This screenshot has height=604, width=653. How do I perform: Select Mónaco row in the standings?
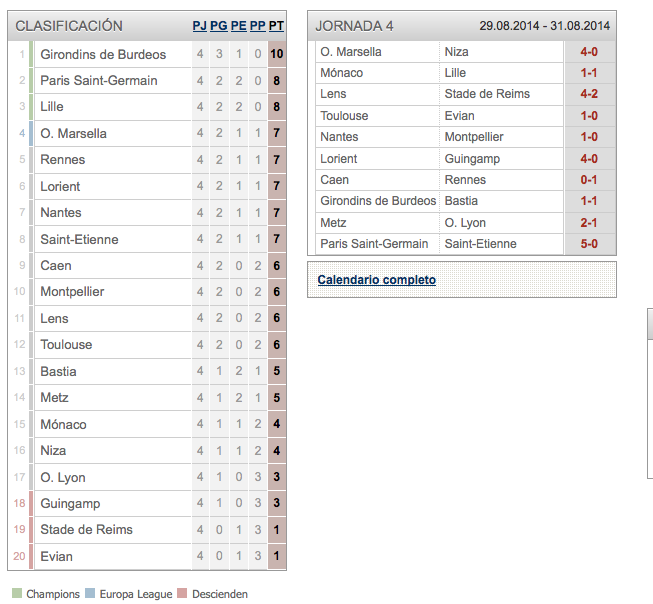(x=147, y=424)
